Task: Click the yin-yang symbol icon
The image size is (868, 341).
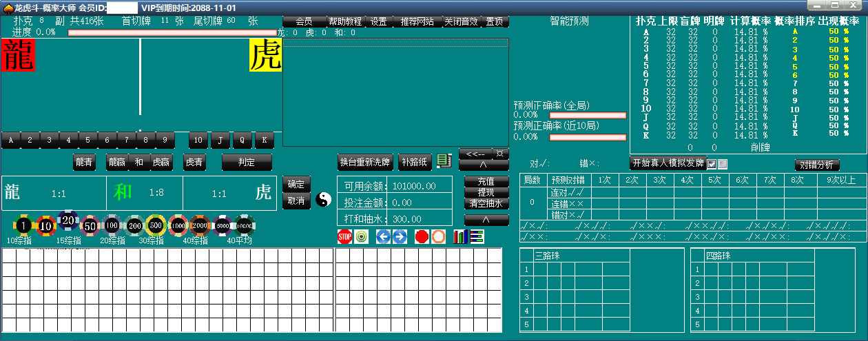Action: coord(324,200)
